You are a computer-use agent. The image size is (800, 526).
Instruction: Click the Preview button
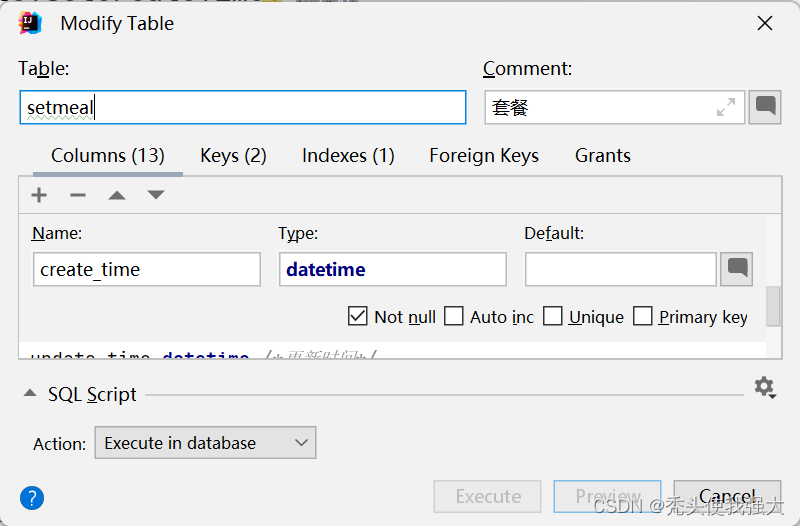click(607, 496)
